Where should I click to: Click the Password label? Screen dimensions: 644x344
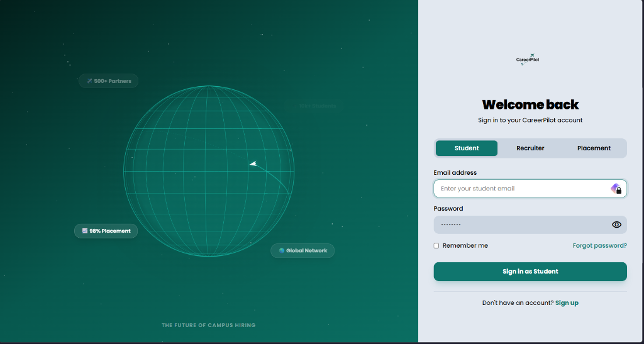click(x=448, y=209)
